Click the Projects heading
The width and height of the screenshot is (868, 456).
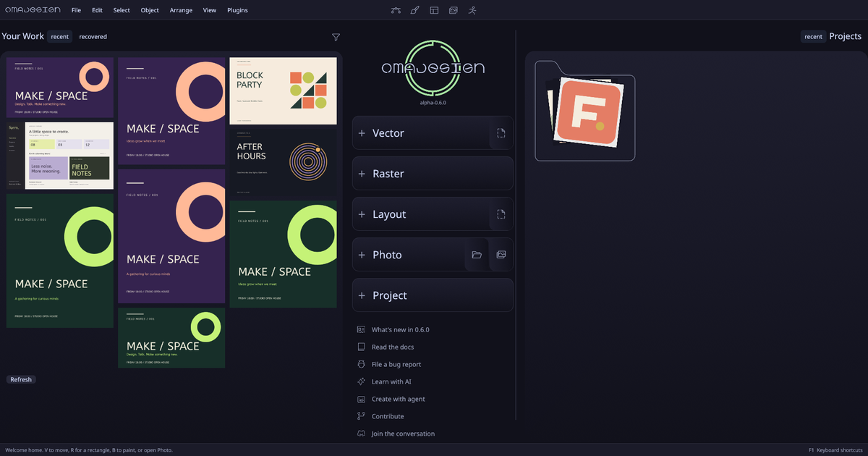(x=846, y=36)
